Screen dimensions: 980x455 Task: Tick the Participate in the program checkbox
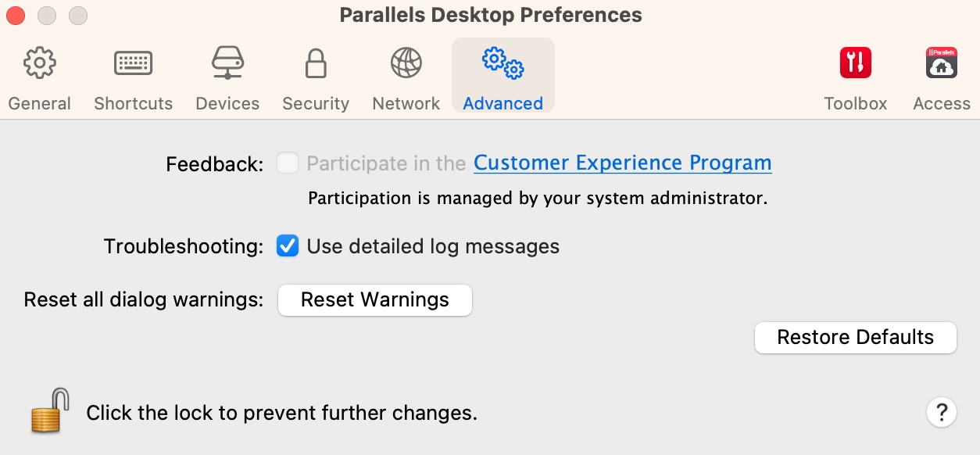[x=288, y=163]
